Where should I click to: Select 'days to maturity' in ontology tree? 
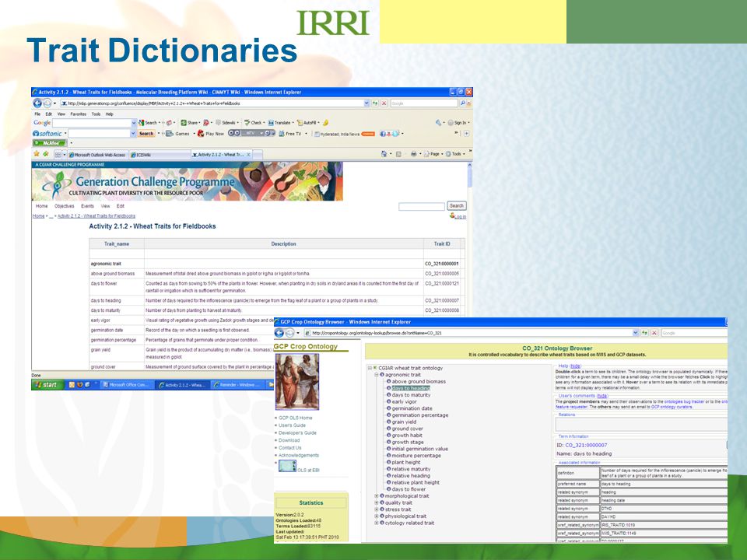[411, 395]
